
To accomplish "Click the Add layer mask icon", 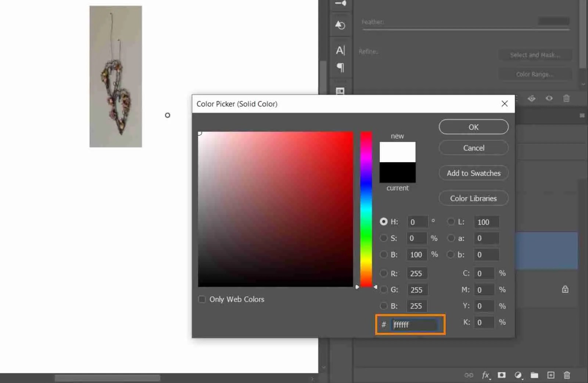I will click(501, 375).
